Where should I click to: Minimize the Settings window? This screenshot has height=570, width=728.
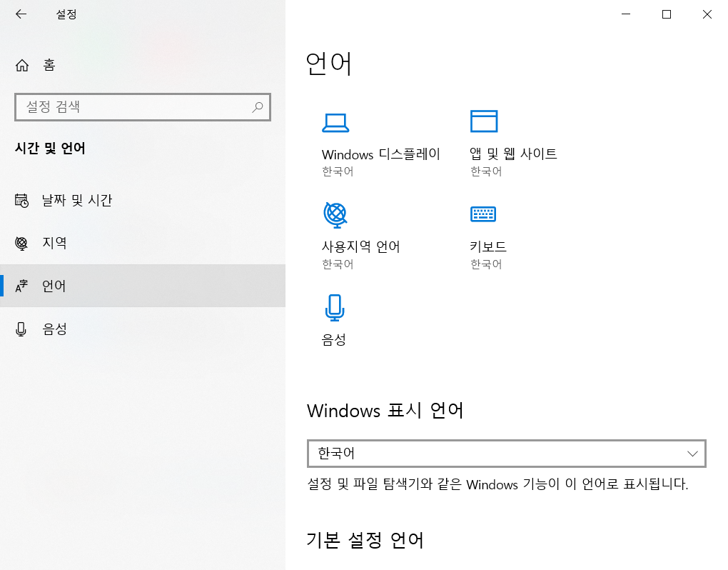click(x=626, y=14)
